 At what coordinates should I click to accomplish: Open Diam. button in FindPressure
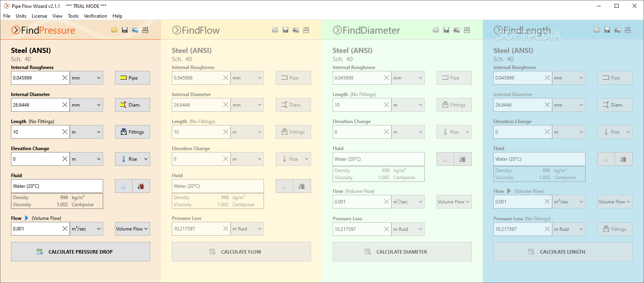133,105
